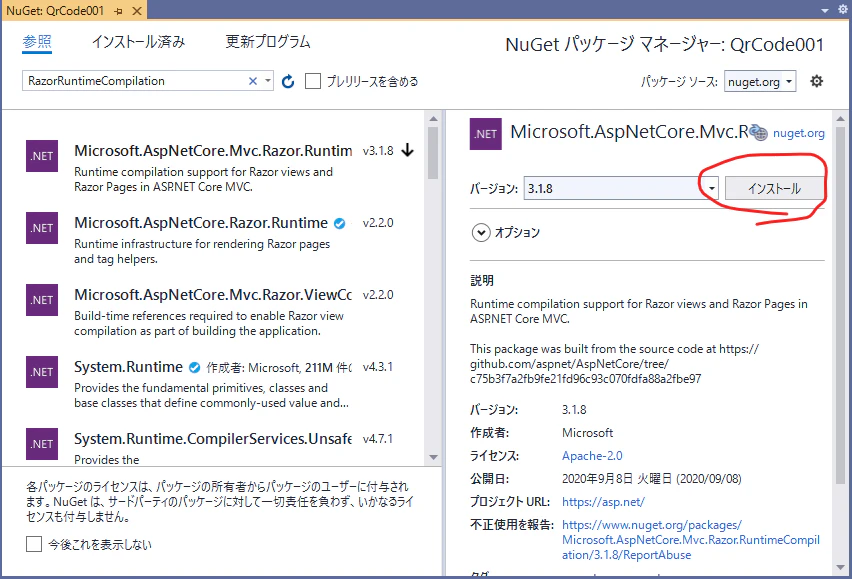
Task: Click globe icon beside nuget.org link
Action: point(759,132)
